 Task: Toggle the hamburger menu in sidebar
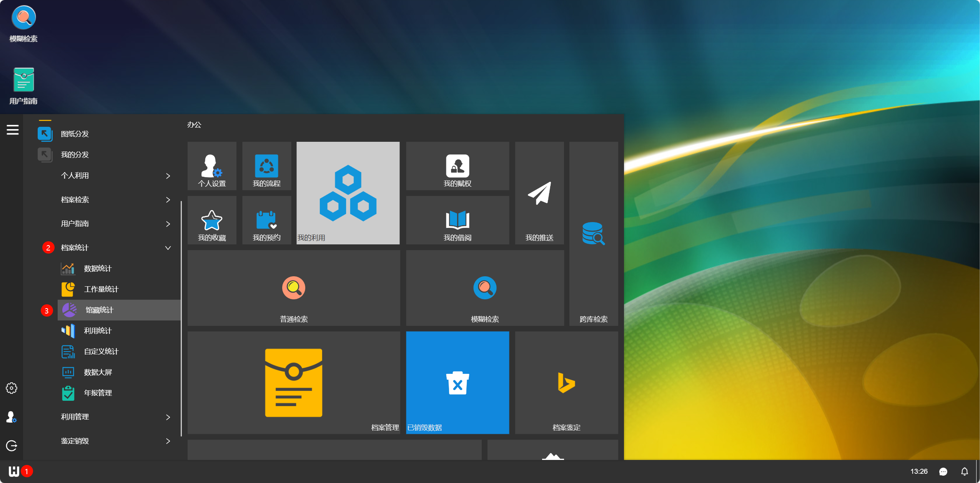[12, 130]
